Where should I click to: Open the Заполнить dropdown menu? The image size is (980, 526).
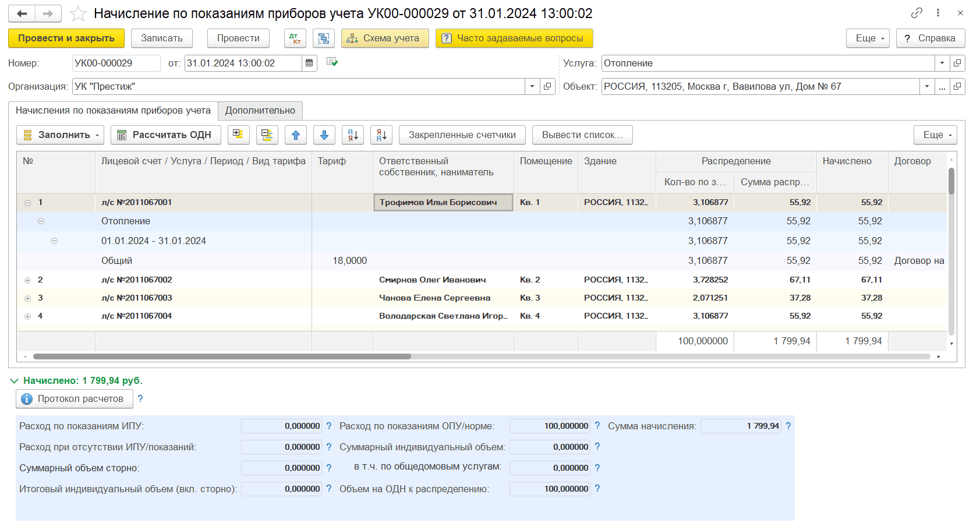pos(60,135)
